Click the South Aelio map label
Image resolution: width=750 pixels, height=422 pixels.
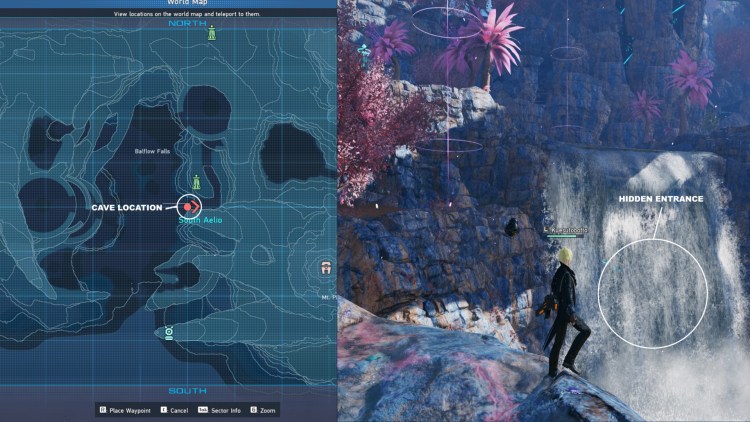pyautogui.click(x=201, y=219)
